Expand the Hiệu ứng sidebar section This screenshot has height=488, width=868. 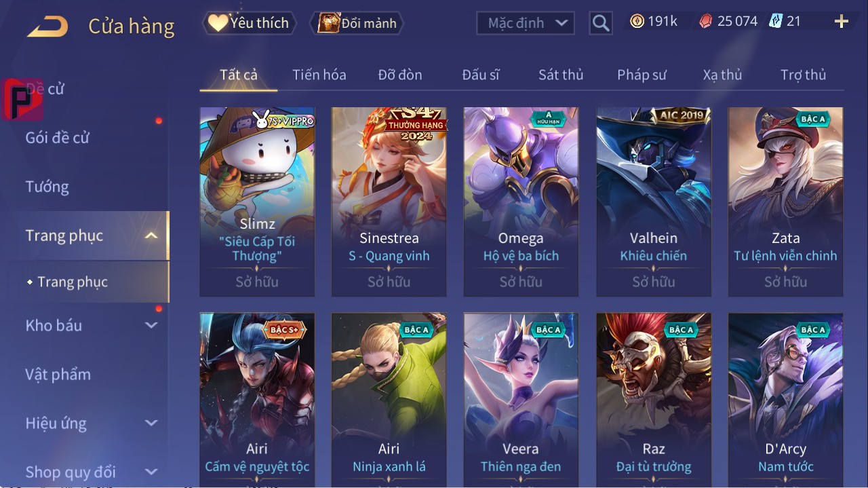[151, 424]
